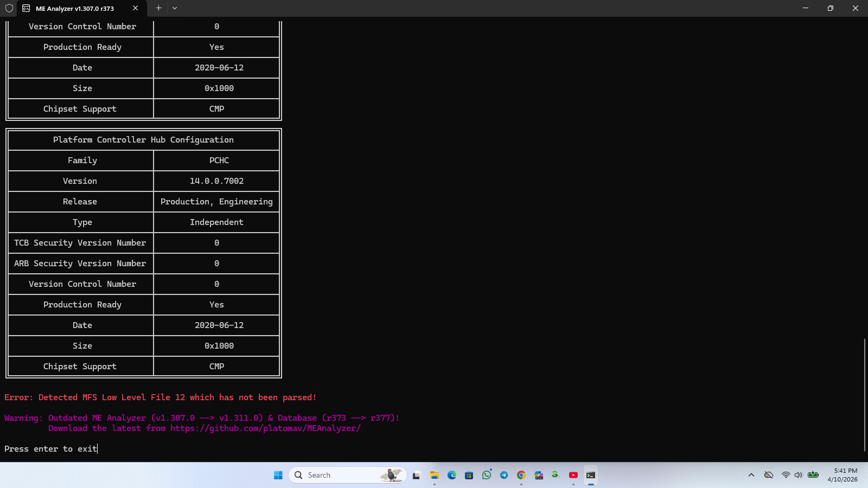
Task: Open Microsoft Edge from the taskbar
Action: tap(451, 474)
